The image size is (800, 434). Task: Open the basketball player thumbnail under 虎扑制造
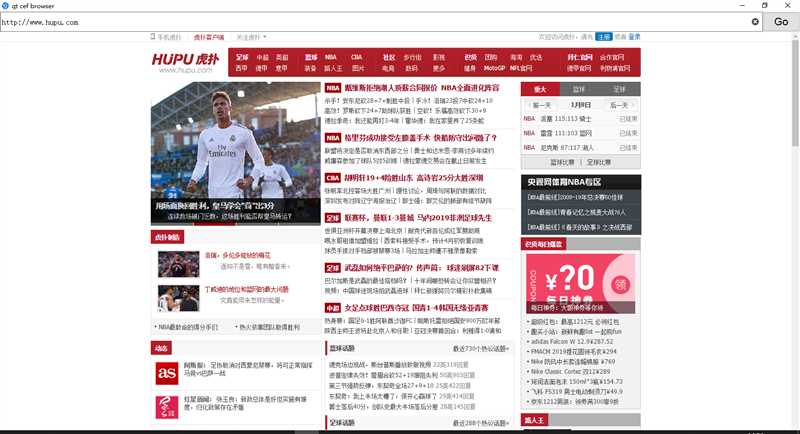point(179,264)
